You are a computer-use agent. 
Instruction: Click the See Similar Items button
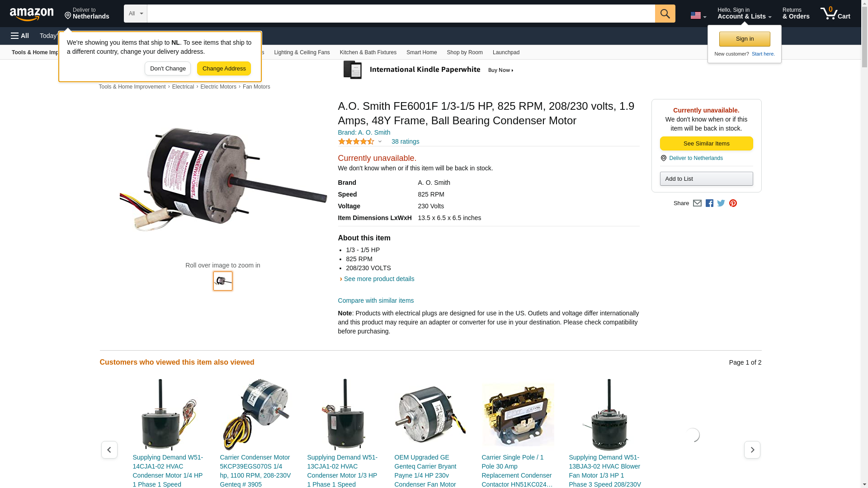pyautogui.click(x=706, y=144)
